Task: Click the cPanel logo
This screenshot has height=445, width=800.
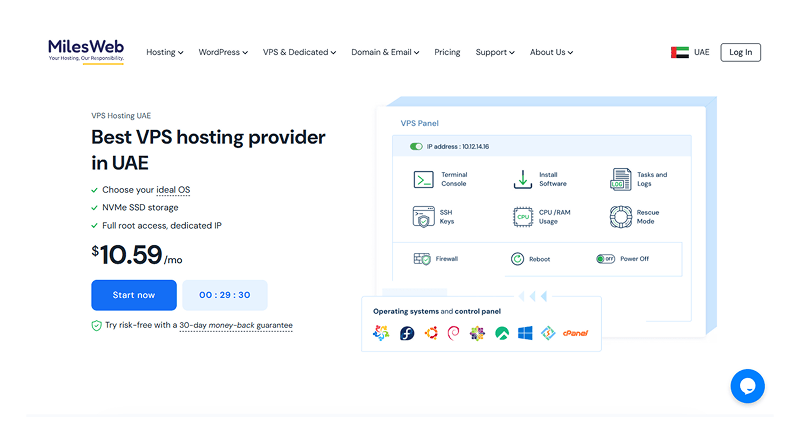Action: coord(576,333)
